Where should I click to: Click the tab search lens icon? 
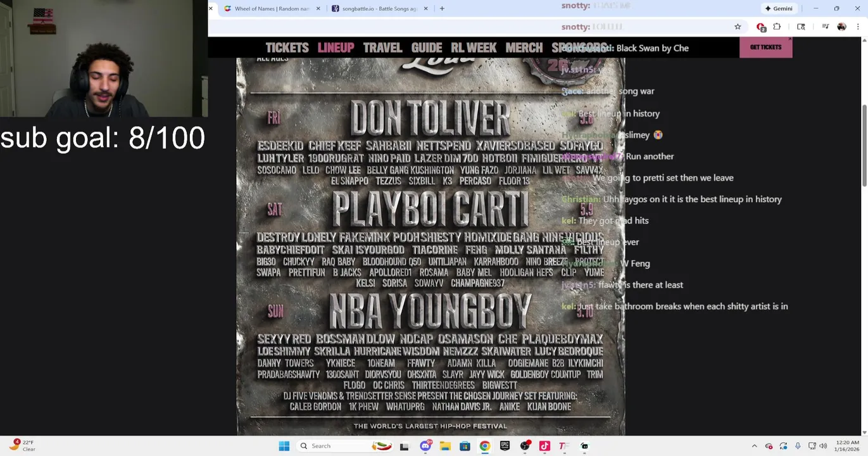[x=801, y=27]
